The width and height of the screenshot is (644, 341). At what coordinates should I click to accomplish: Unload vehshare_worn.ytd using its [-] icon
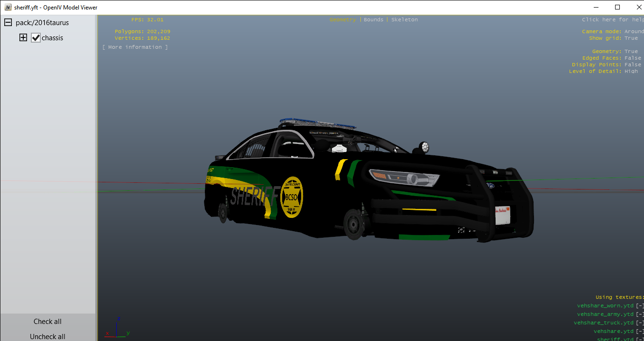[x=640, y=306]
